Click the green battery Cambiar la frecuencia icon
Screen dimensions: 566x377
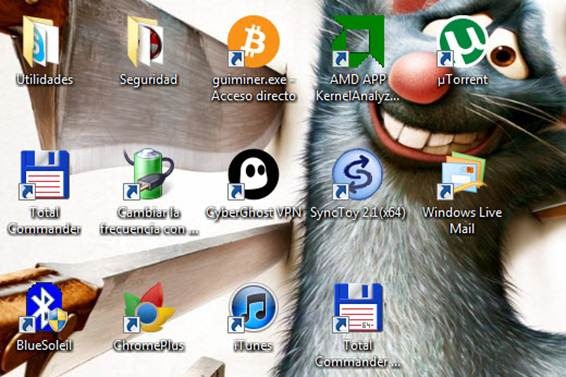pos(149,174)
